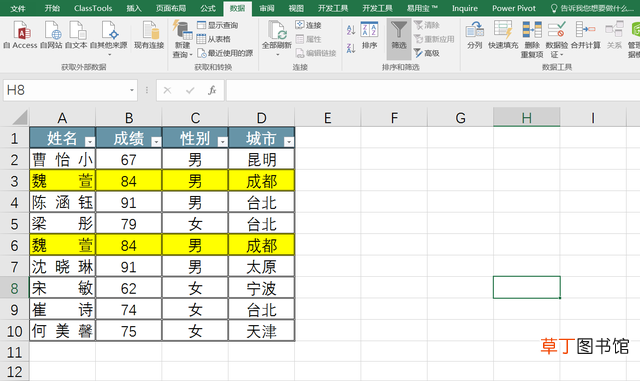This screenshot has width=640, height=381.
Task: Open the 文件 file tab
Action: tap(18, 8)
